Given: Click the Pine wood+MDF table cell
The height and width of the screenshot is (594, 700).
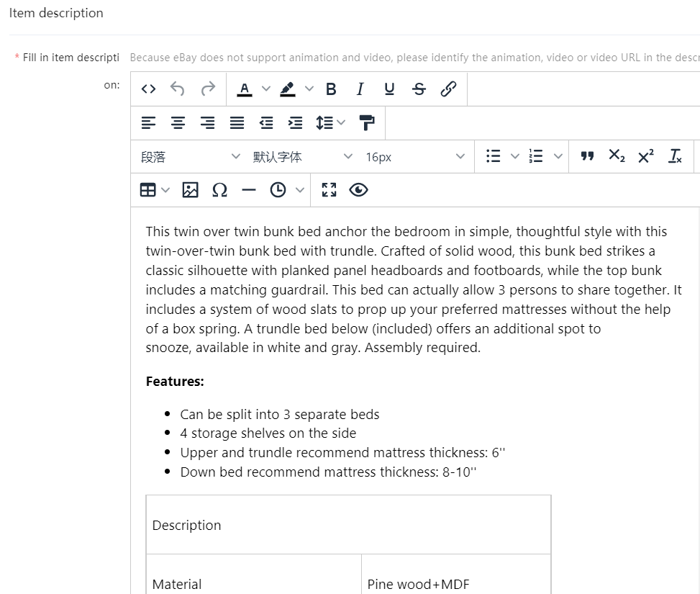Looking at the screenshot, I should pos(456,583).
